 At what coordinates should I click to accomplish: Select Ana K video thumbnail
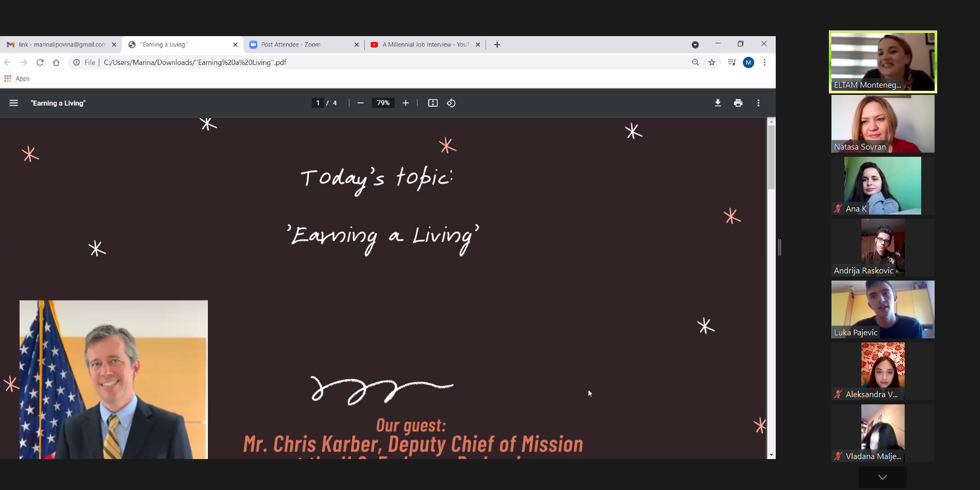[883, 186]
